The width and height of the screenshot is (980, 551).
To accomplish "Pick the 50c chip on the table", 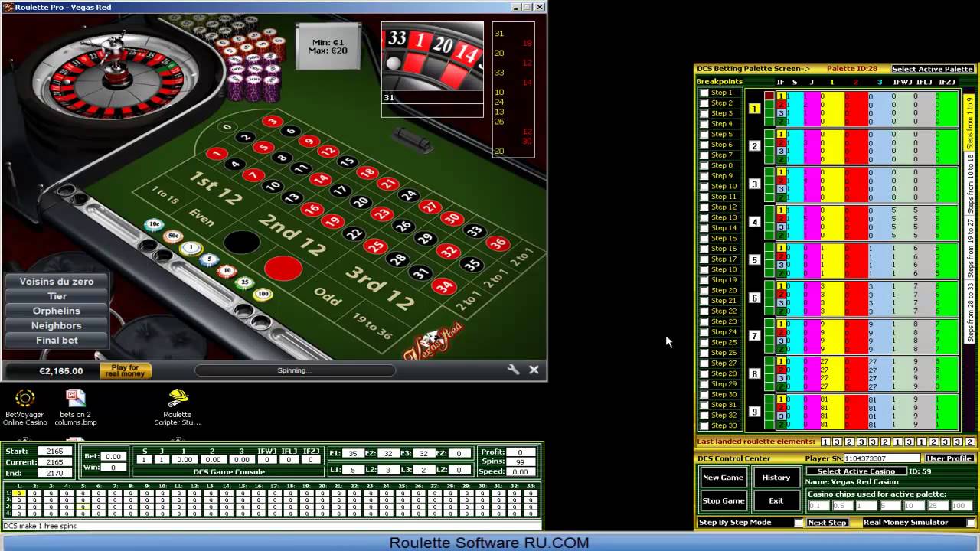I will pyautogui.click(x=173, y=236).
